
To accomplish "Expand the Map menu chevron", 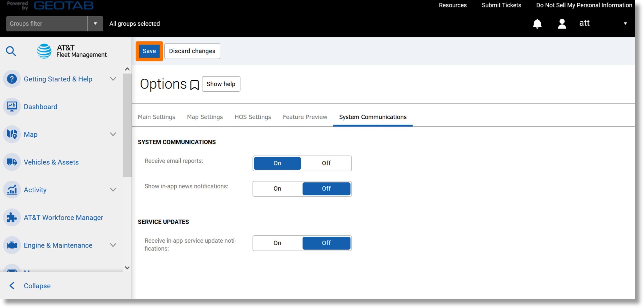I will click(x=113, y=134).
